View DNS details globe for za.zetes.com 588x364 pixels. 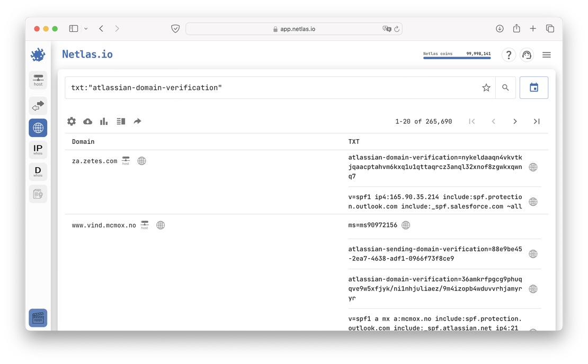141,161
